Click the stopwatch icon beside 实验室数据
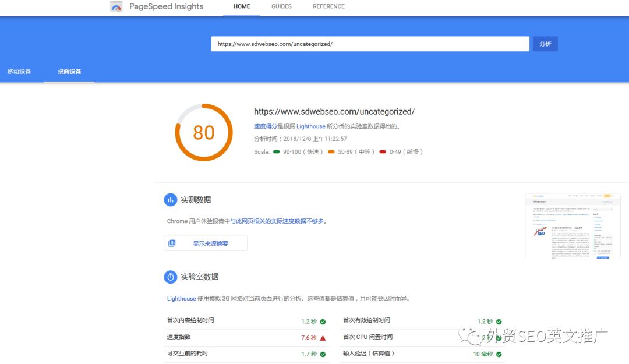Screen dimensions: 629x364 (x=170, y=277)
